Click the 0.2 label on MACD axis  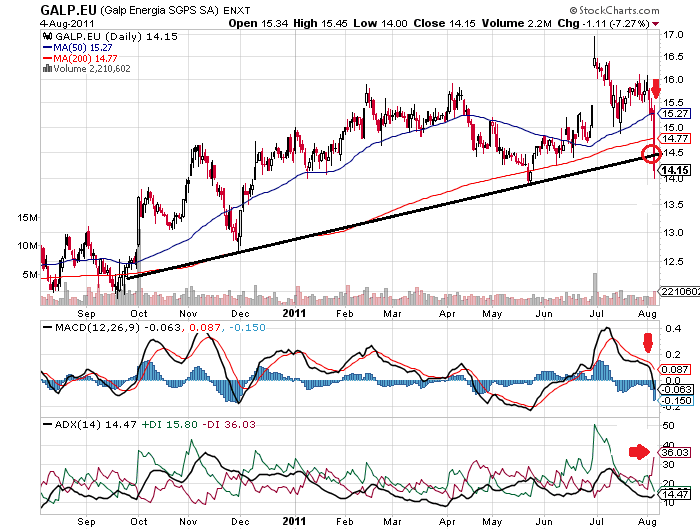pyautogui.click(x=673, y=355)
